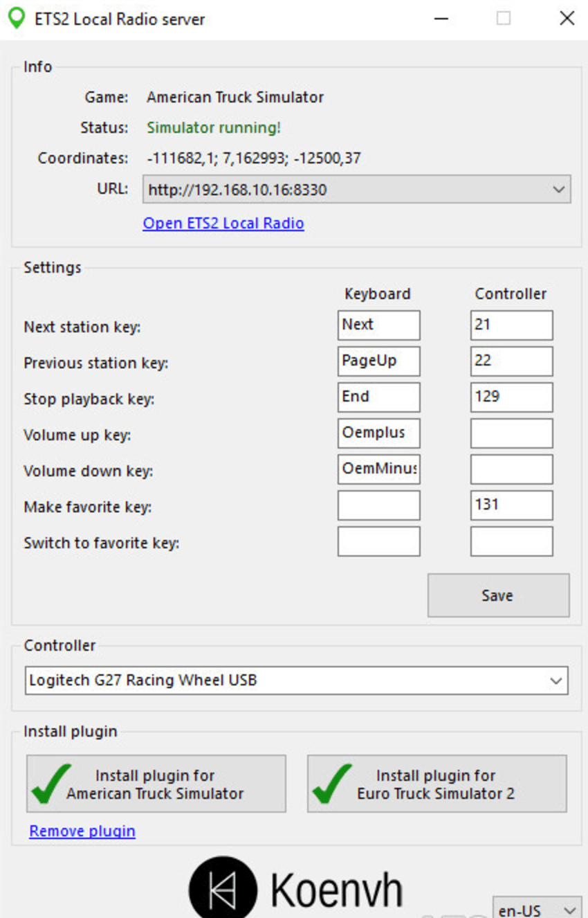Click the Koenvh logo at the bottom
Image resolution: width=588 pixels, height=918 pixels.
point(295,888)
